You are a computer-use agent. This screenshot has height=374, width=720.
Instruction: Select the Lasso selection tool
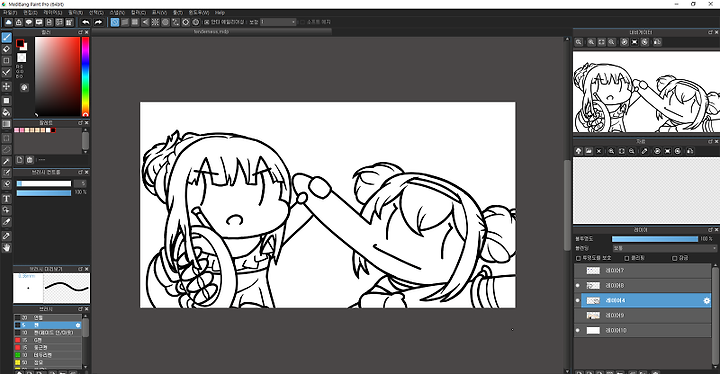(x=6, y=149)
